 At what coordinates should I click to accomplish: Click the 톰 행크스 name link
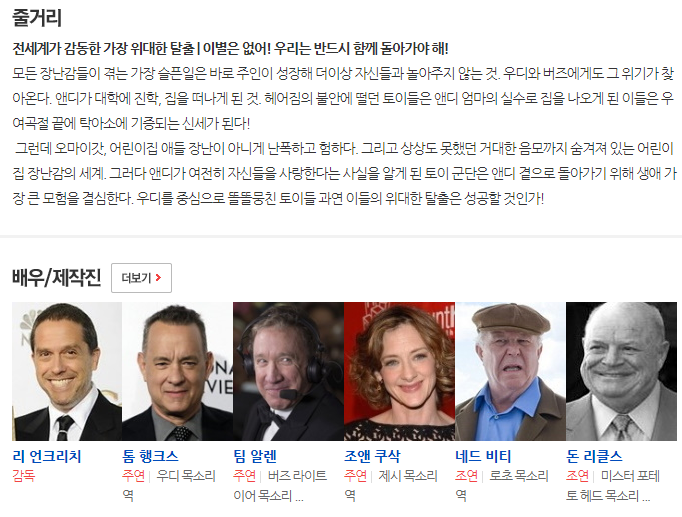pos(150,456)
